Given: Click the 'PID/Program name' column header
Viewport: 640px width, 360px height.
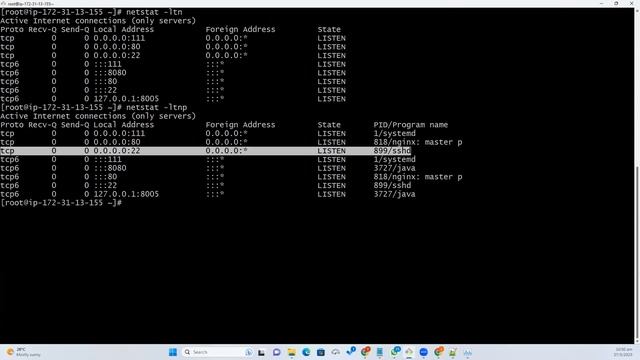Looking at the screenshot, I should (410, 124).
